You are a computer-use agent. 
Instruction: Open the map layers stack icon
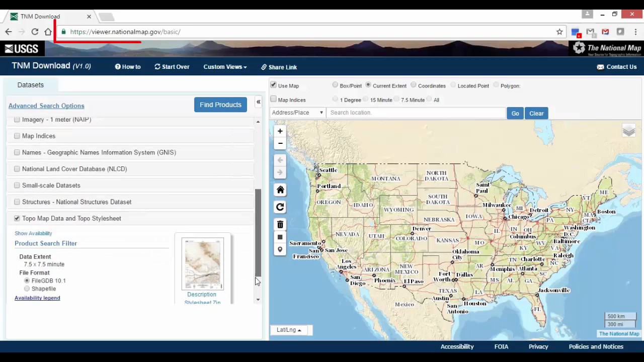(628, 131)
